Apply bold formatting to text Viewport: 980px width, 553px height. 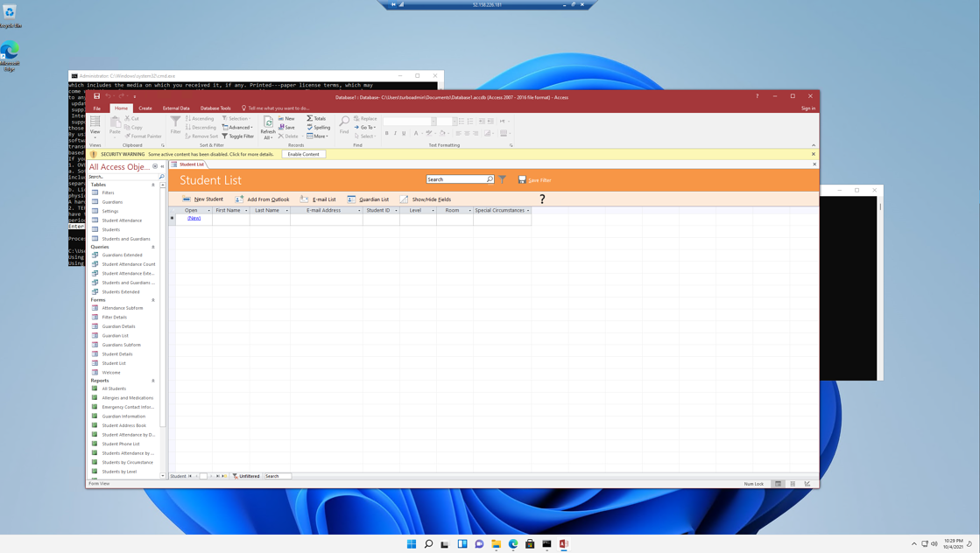pyautogui.click(x=386, y=132)
